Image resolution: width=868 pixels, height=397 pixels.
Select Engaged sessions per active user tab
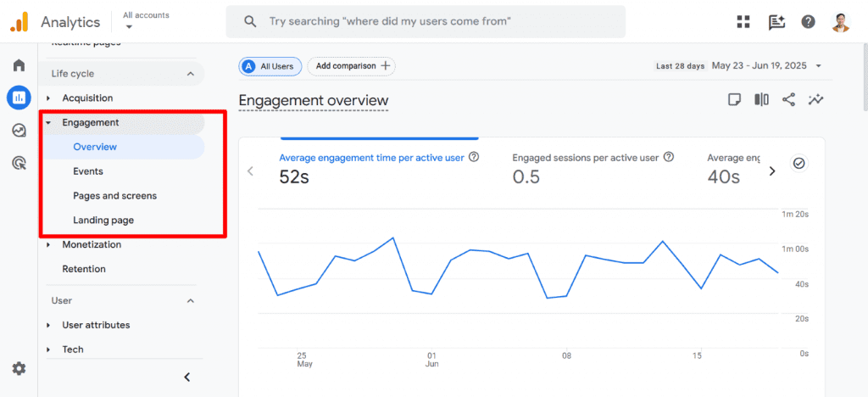(593, 170)
